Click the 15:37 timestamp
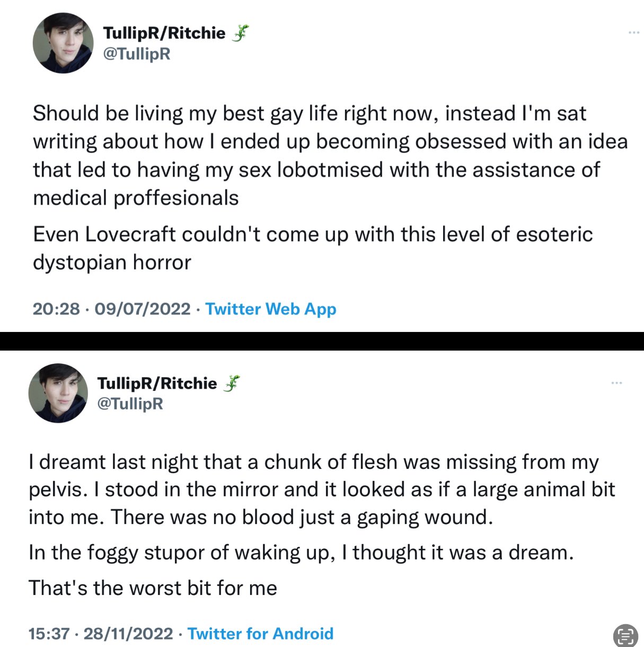The height and width of the screenshot is (647, 644). tap(49, 634)
